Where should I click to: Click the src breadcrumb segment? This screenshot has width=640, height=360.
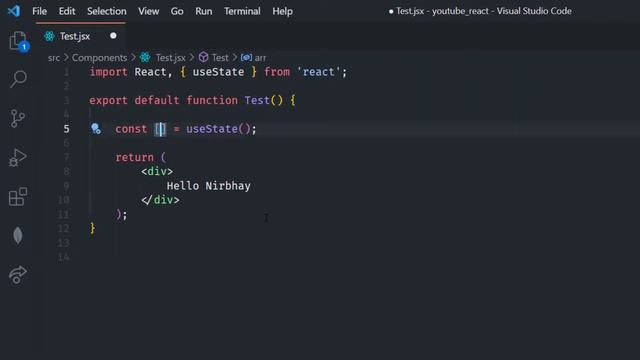(53, 58)
